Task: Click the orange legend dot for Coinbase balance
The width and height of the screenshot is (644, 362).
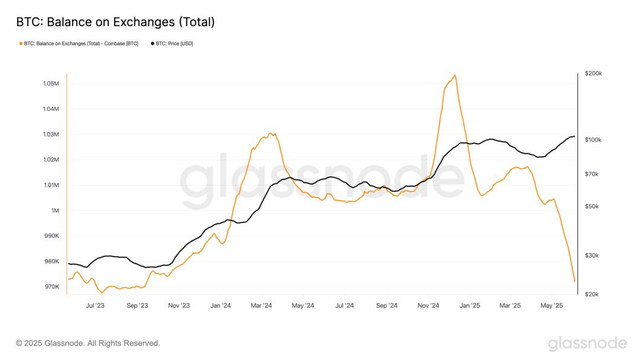Action: 21,44
